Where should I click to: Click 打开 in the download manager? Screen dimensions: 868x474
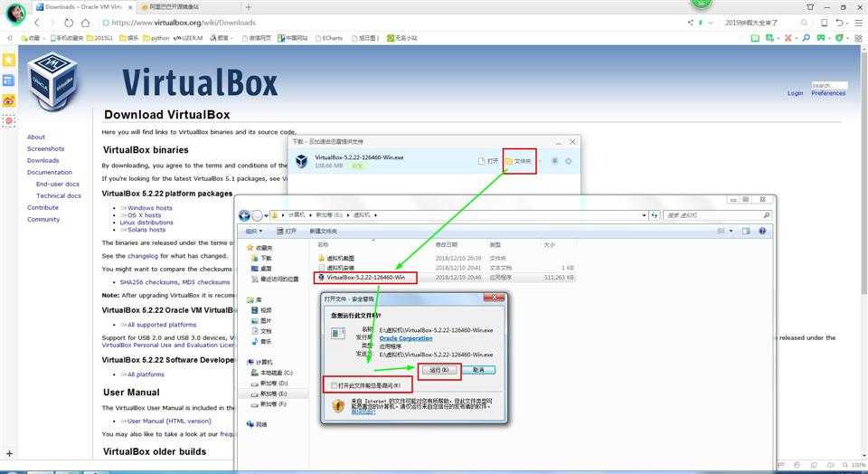(x=488, y=161)
